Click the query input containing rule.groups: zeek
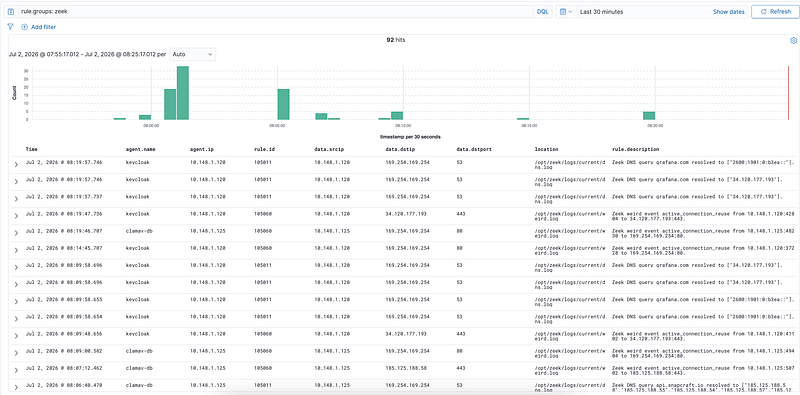 tap(276, 12)
